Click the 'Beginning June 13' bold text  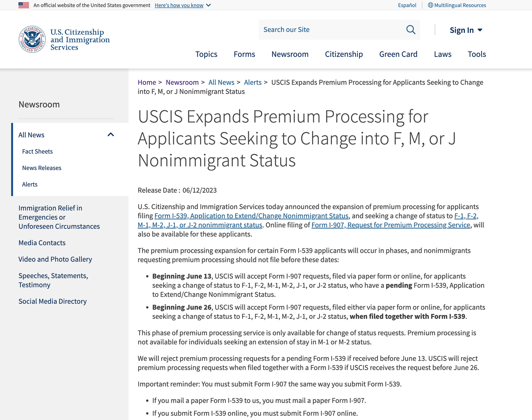point(182,276)
